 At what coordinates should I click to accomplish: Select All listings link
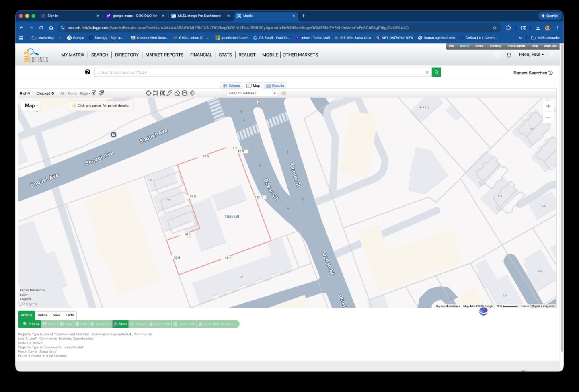(62, 94)
